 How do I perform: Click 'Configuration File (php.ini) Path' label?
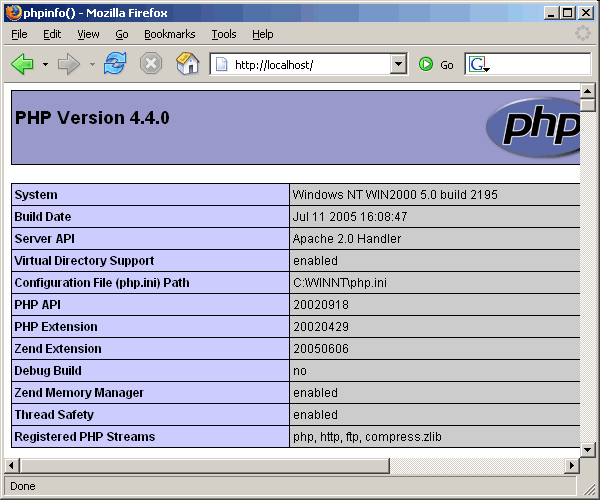coord(102,283)
